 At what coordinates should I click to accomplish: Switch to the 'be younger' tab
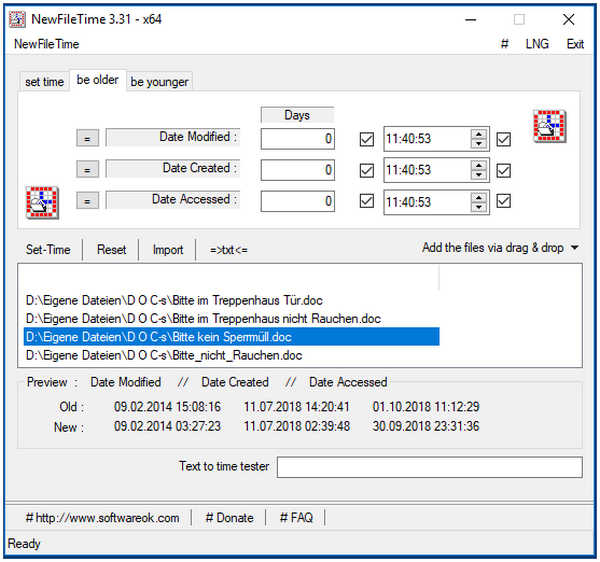[x=159, y=81]
